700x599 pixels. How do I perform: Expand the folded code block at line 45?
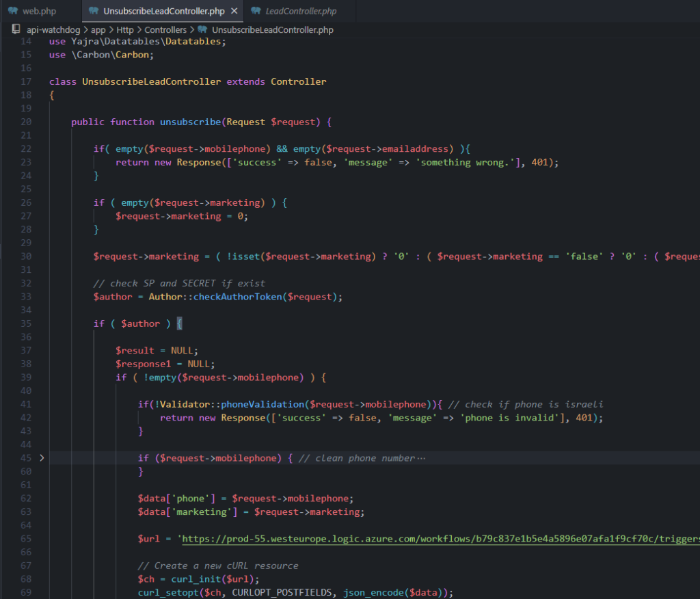click(x=42, y=457)
